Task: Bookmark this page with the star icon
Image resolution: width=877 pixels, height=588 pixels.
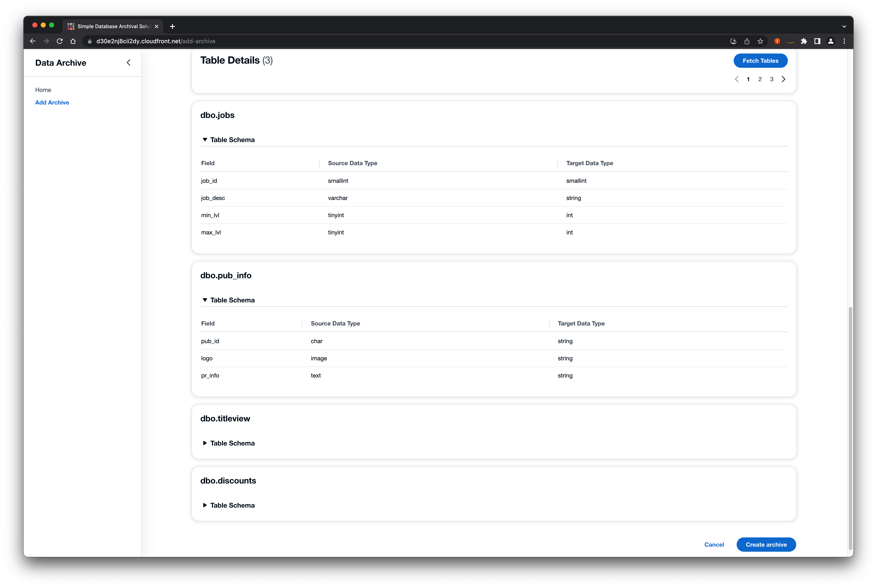Action: coord(760,41)
